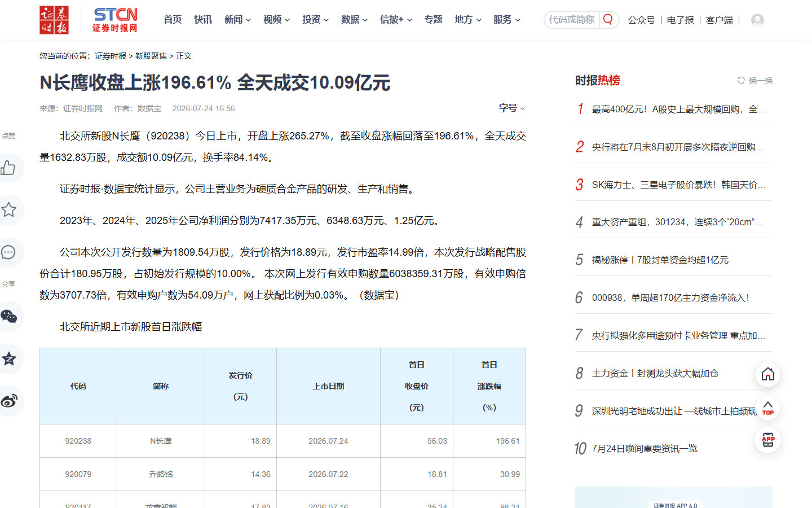Viewport: 812px width, 508px height.
Task: Open hot item SK海力士、三星电子股价暴跌
Action: [x=678, y=185]
